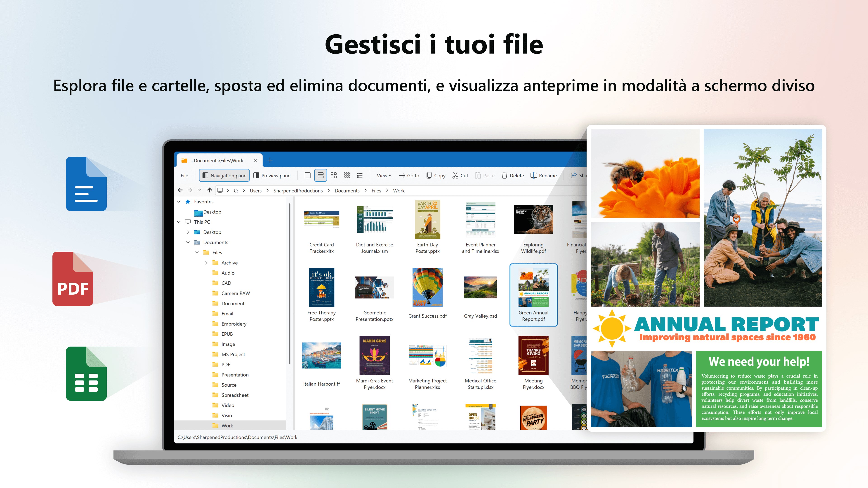The width and height of the screenshot is (868, 488).
Task: Toggle the Navigation pane button
Action: 224,176
